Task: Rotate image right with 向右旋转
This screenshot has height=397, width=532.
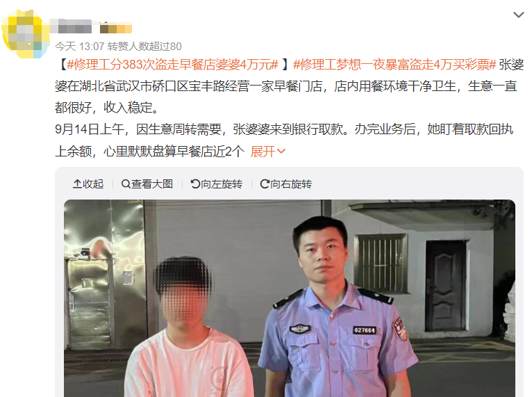Action: (x=285, y=184)
